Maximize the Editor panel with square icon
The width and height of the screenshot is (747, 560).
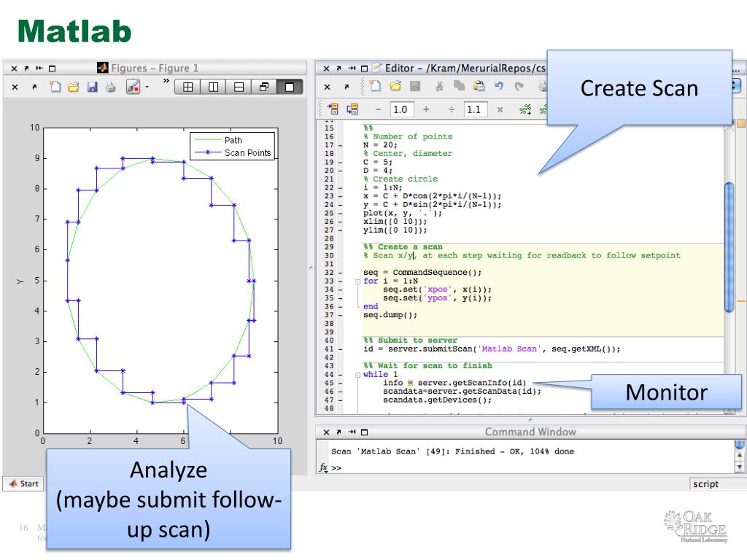pos(365,69)
